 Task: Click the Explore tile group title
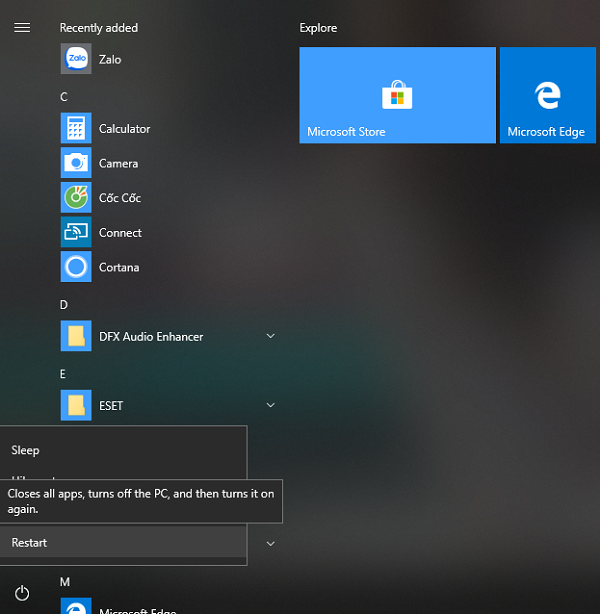318,28
